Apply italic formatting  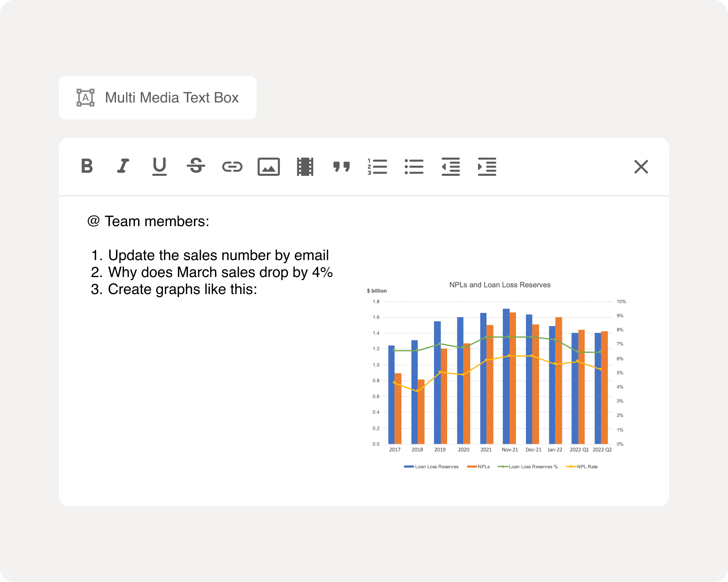point(123,166)
